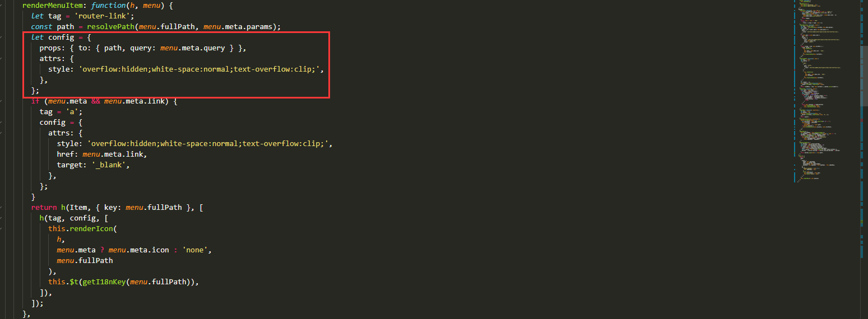Click the '_blank' target value
Viewport: 868px width, 319px height.
[113, 165]
